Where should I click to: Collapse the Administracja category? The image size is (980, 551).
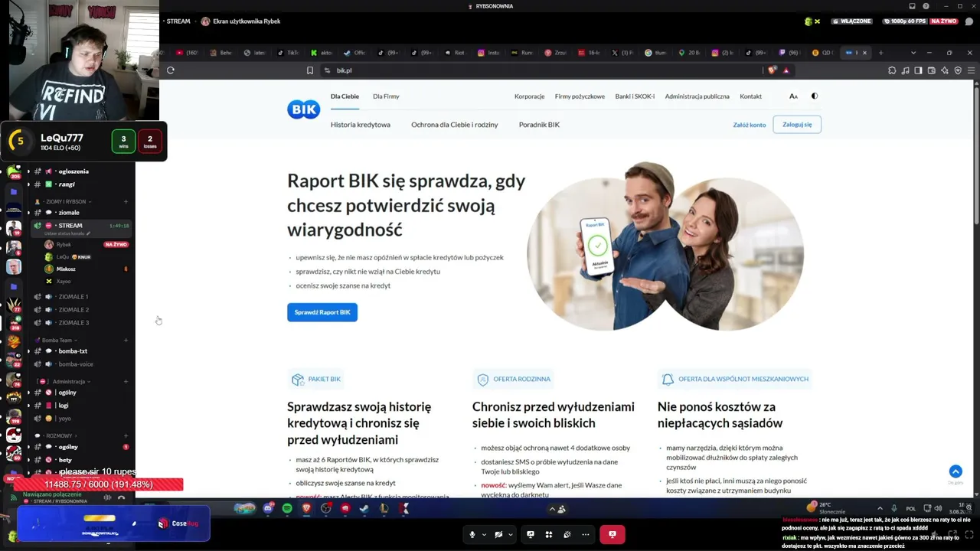pyautogui.click(x=69, y=381)
